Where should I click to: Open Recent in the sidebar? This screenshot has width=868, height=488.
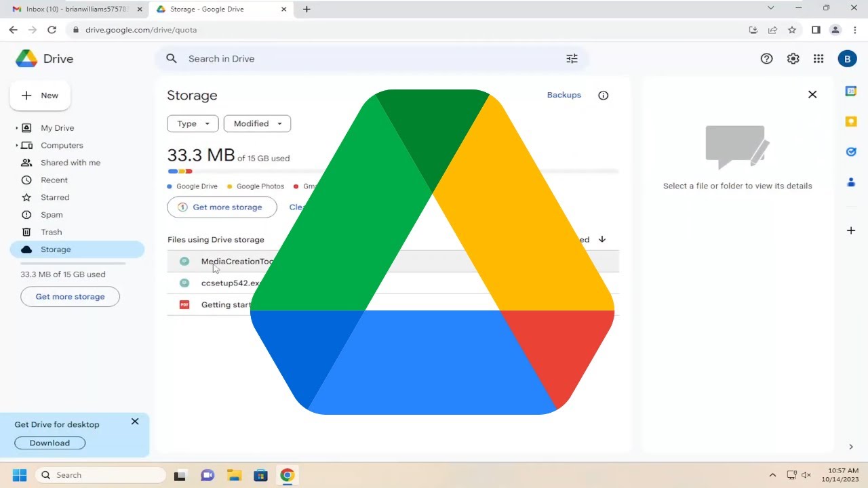(54, 180)
